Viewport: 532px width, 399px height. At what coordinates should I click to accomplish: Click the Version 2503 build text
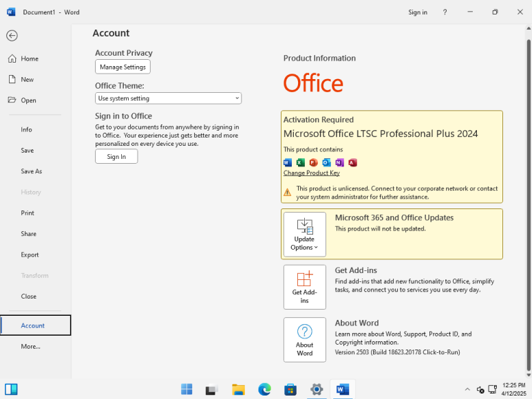tap(397, 352)
